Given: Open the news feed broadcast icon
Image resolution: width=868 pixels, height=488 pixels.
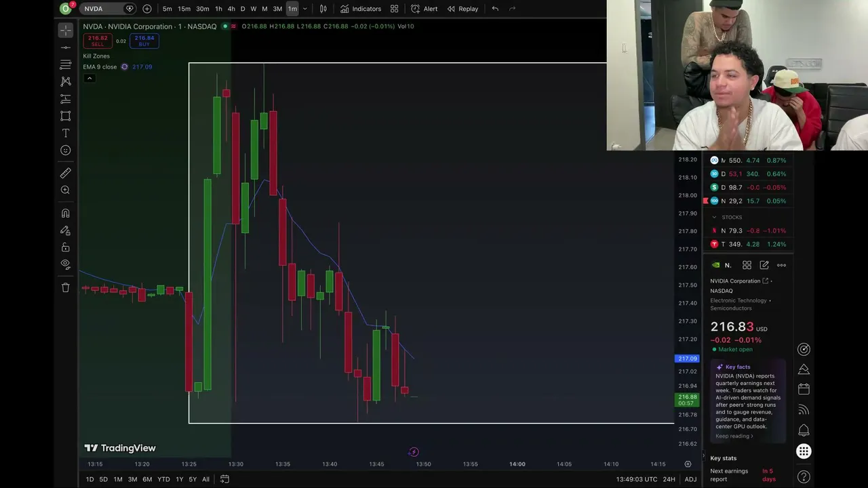Looking at the screenshot, I should click(804, 409).
